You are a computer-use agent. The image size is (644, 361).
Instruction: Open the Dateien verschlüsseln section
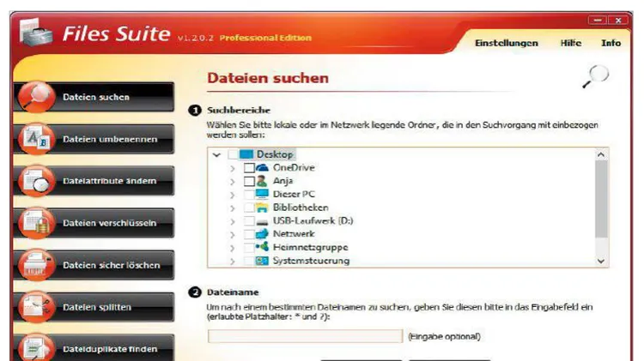click(x=94, y=223)
